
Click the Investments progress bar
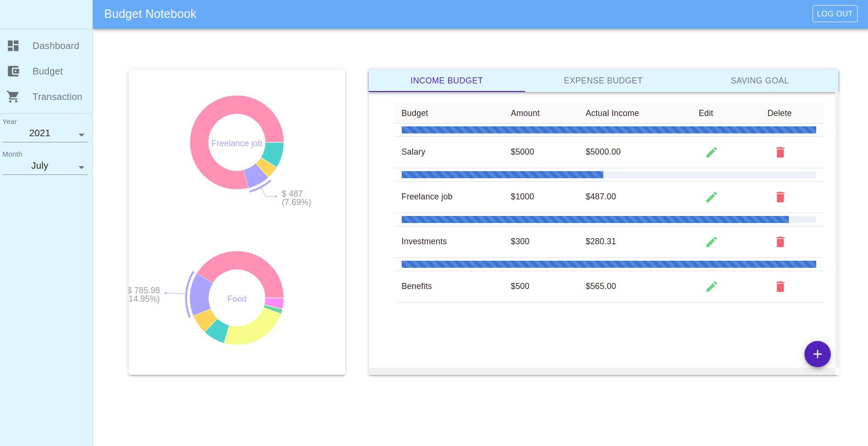(608, 219)
